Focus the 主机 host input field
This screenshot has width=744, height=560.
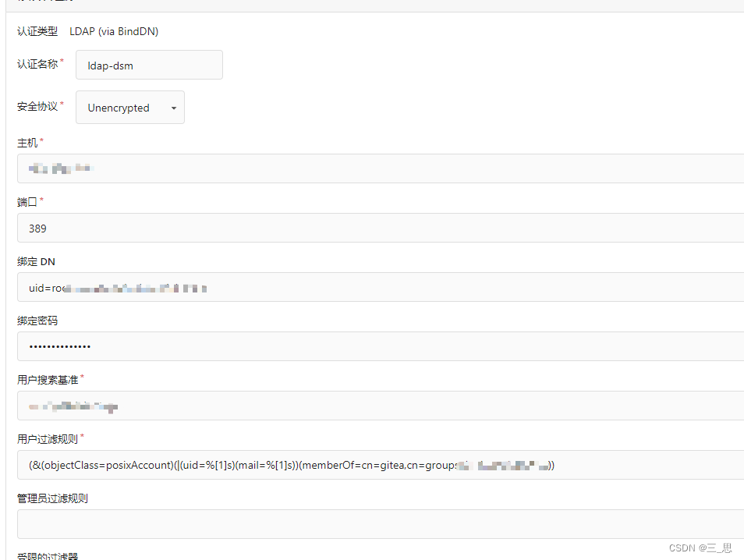pyautogui.click(x=380, y=168)
